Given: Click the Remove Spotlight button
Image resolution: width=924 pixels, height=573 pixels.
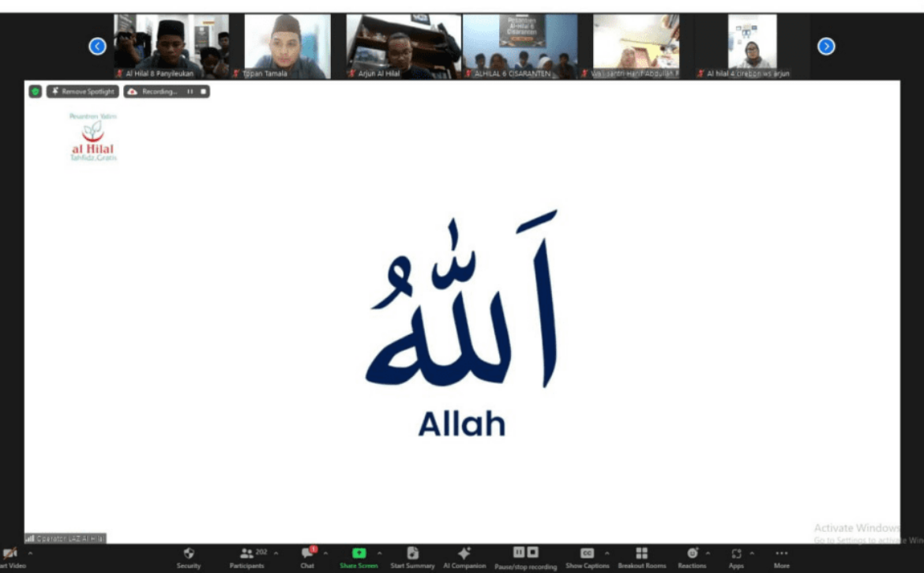Looking at the screenshot, I should 83,92.
